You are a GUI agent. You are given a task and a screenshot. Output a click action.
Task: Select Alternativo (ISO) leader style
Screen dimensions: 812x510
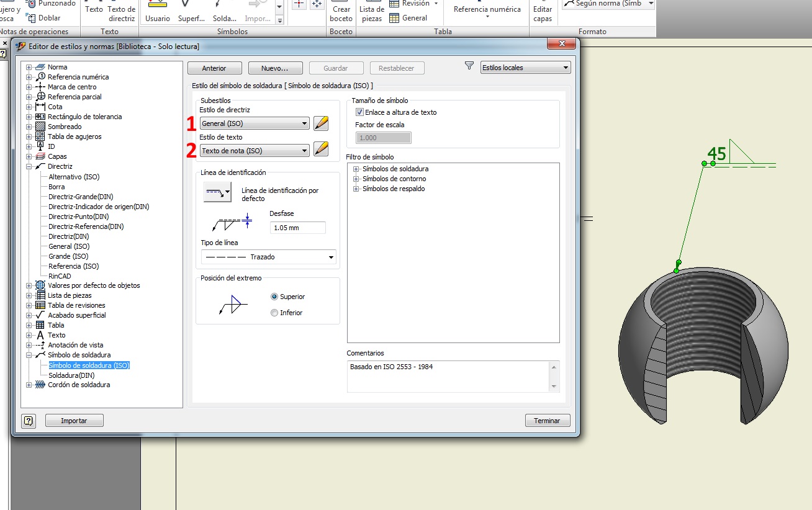74,177
